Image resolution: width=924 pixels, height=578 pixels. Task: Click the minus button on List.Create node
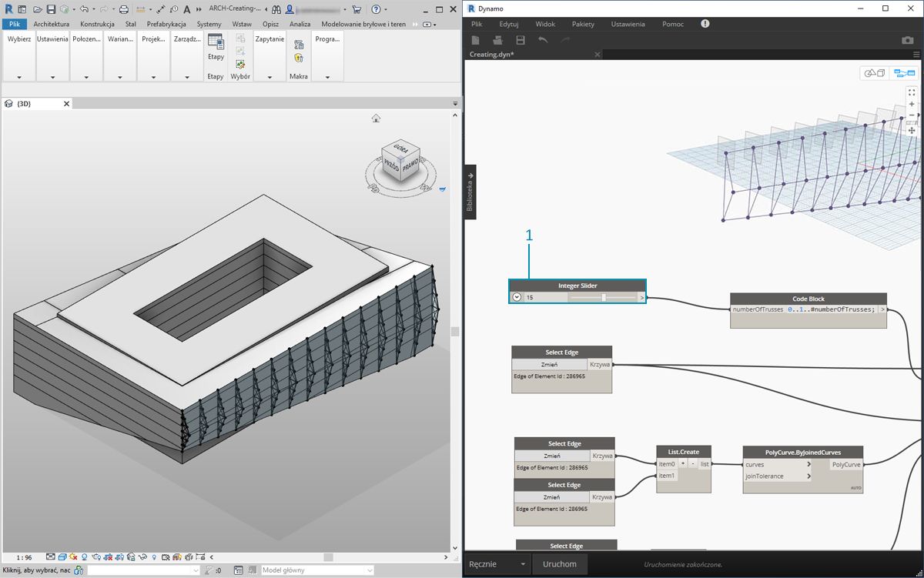click(x=693, y=464)
